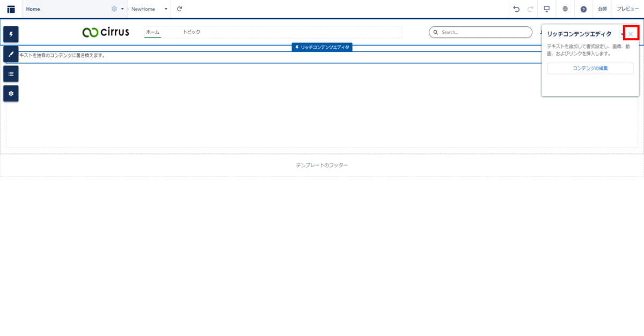Open the Help question mark icon
This screenshot has width=644, height=336.
pos(584,9)
